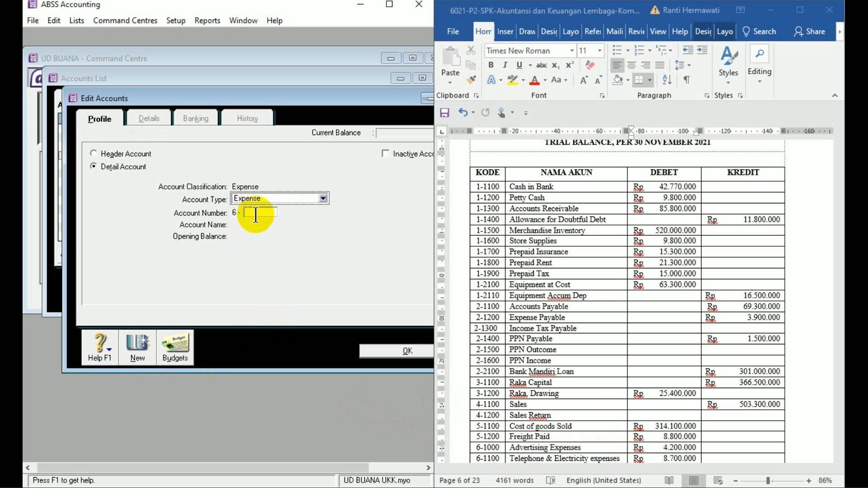The image size is (868, 488).
Task: Open the font name dropdown
Action: 572,51
